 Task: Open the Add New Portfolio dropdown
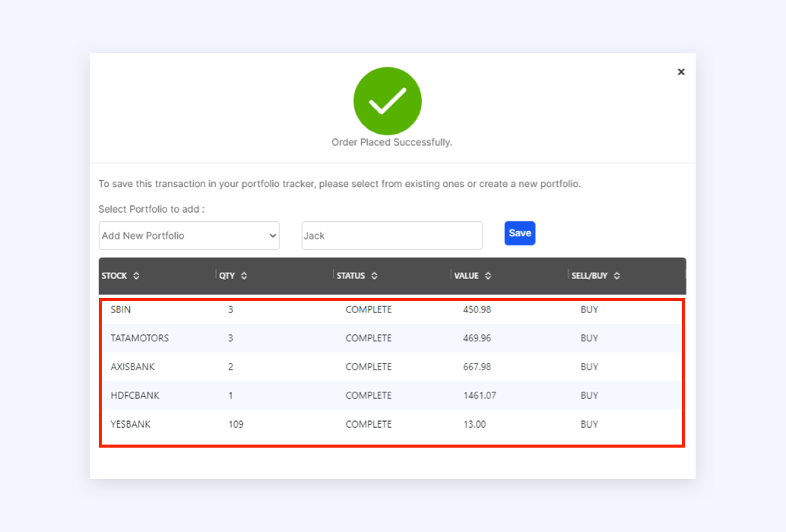point(189,236)
